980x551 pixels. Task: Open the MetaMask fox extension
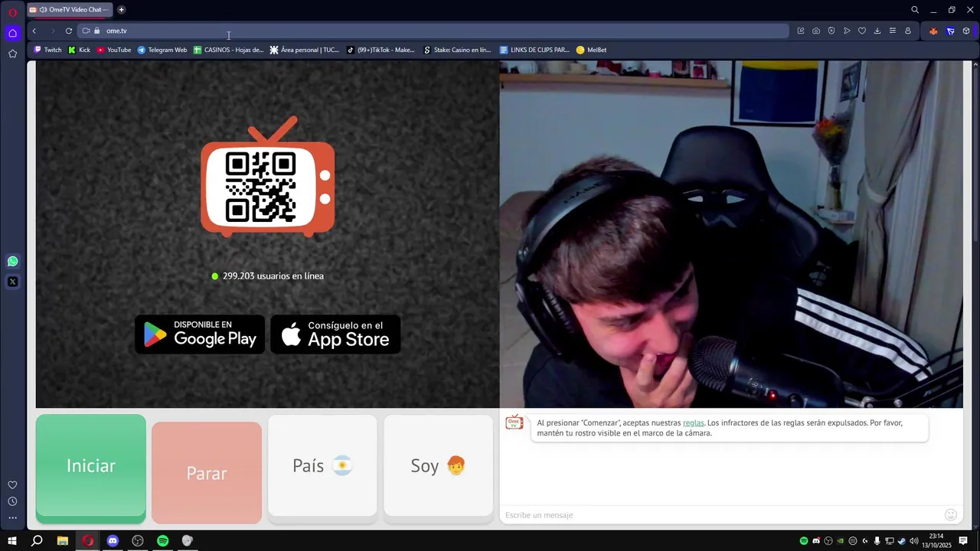tap(933, 31)
